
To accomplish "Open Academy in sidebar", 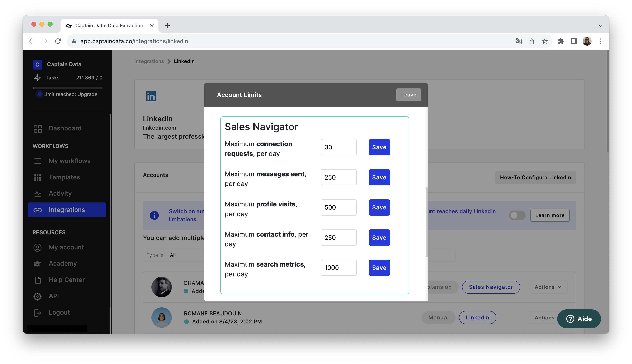I will pos(67,263).
